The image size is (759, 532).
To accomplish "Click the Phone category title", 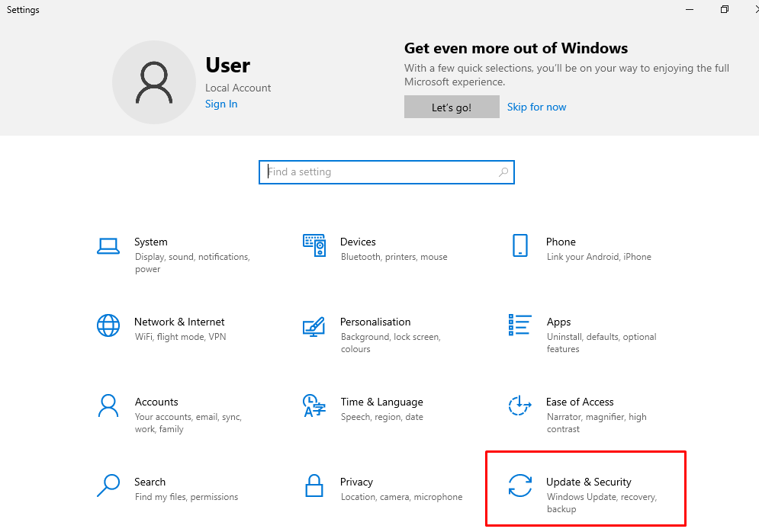I will tap(561, 242).
